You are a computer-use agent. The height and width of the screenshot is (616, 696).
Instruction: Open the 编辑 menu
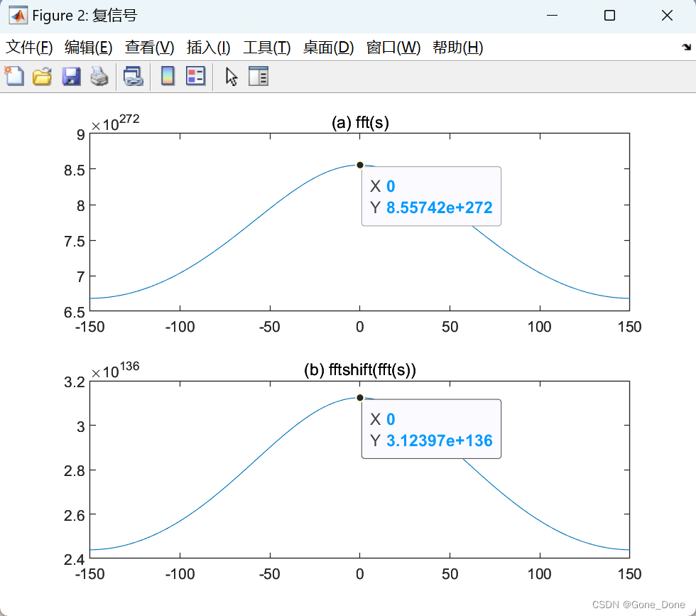pos(89,48)
